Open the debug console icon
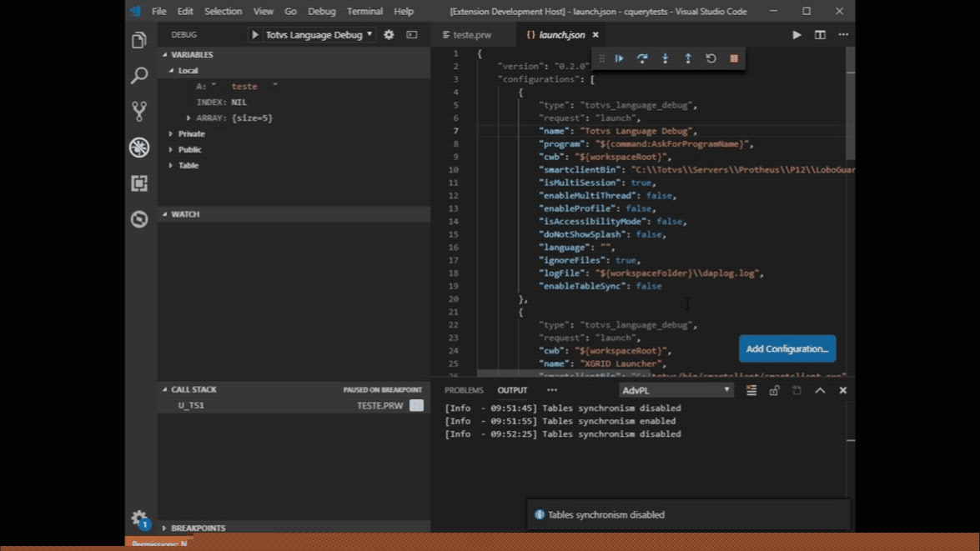Screen dimensions: 980x551 click(412, 35)
